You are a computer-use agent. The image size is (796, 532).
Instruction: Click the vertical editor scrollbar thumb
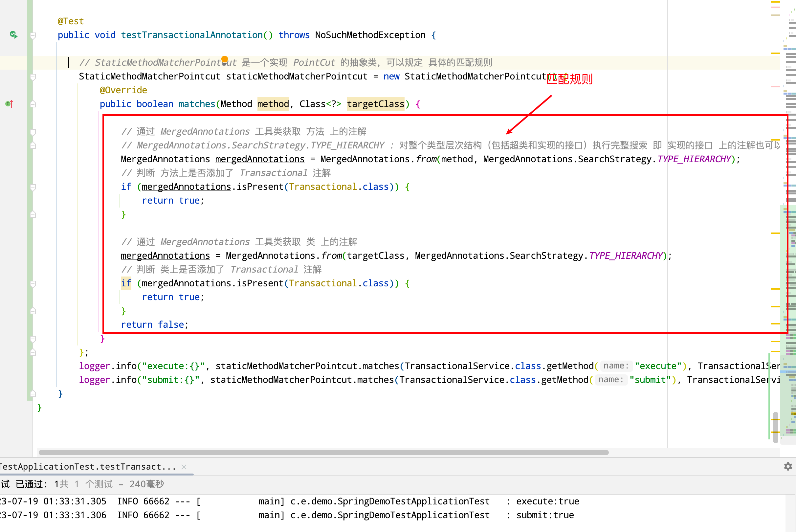pyautogui.click(x=775, y=428)
